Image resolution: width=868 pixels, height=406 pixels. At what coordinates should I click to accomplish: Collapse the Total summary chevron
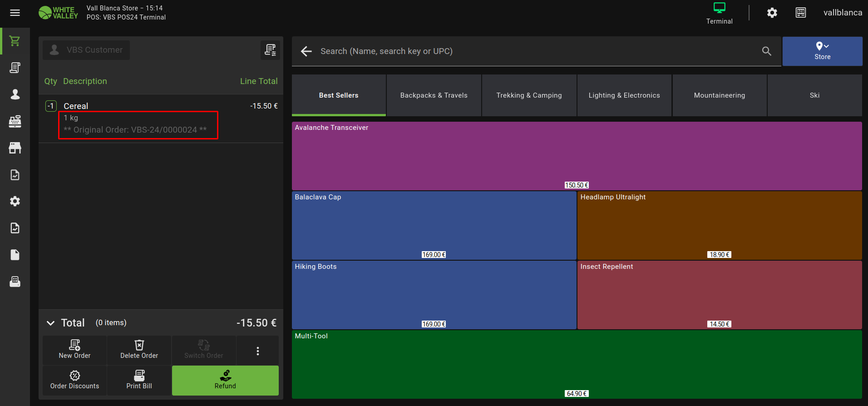pyautogui.click(x=50, y=323)
